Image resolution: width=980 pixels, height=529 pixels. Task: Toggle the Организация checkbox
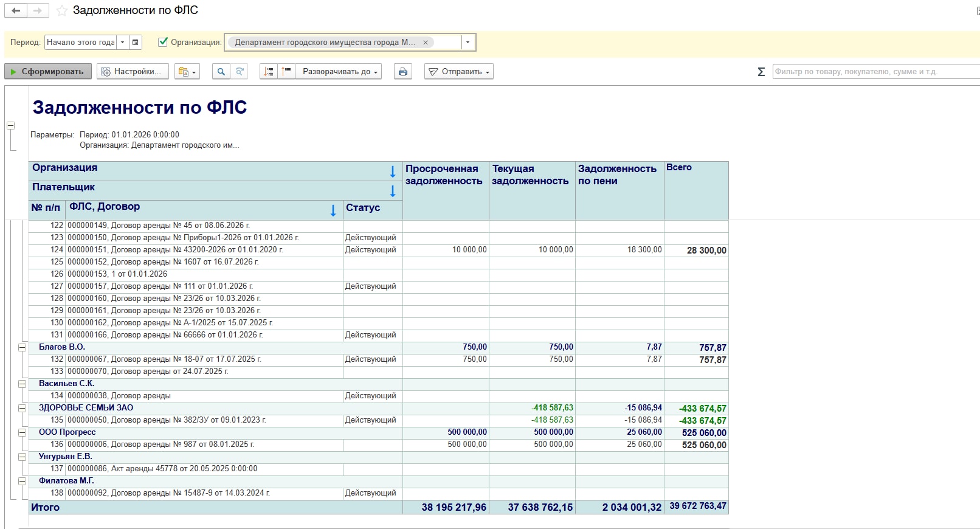163,42
